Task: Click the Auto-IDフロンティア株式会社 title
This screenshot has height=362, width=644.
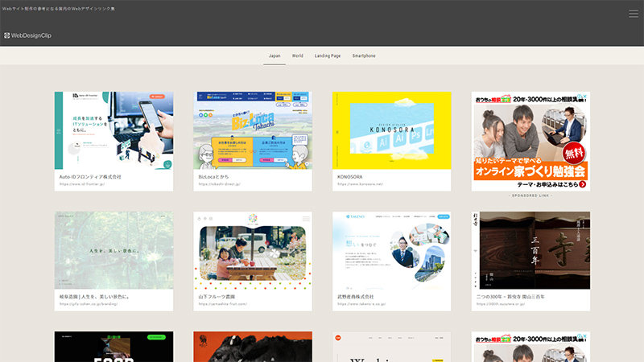Action: [90, 177]
